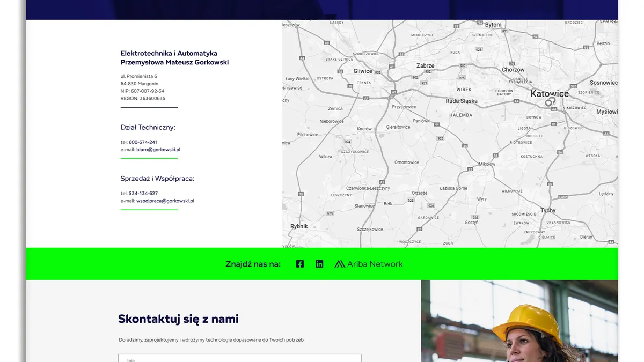Click Rybnik label on the map

point(299,226)
